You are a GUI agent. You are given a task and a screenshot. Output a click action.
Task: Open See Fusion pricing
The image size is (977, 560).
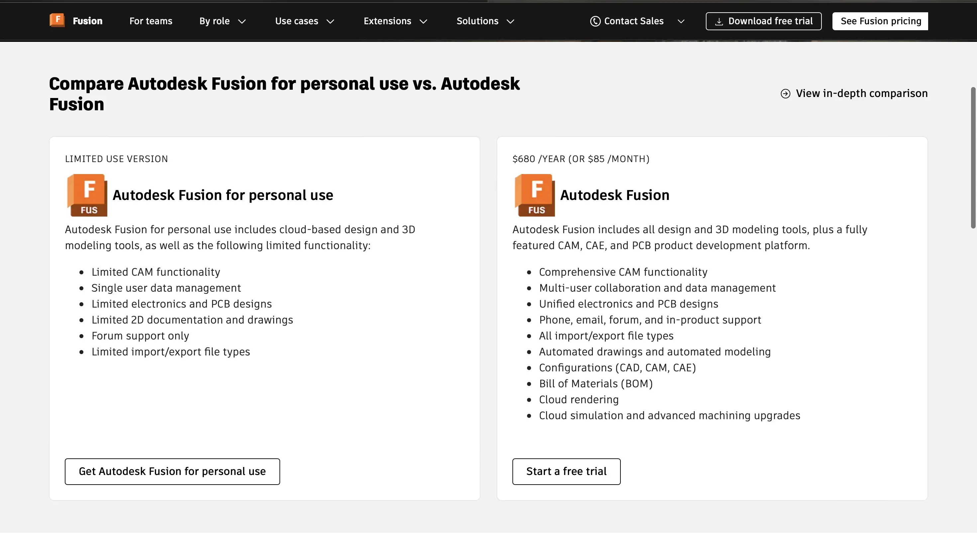click(880, 21)
